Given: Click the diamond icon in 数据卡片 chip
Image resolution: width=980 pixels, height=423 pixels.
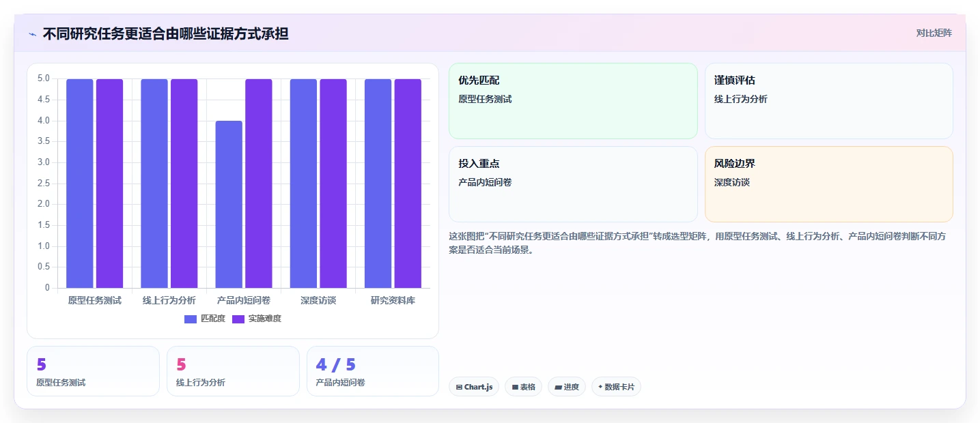Looking at the screenshot, I should pyautogui.click(x=600, y=386).
